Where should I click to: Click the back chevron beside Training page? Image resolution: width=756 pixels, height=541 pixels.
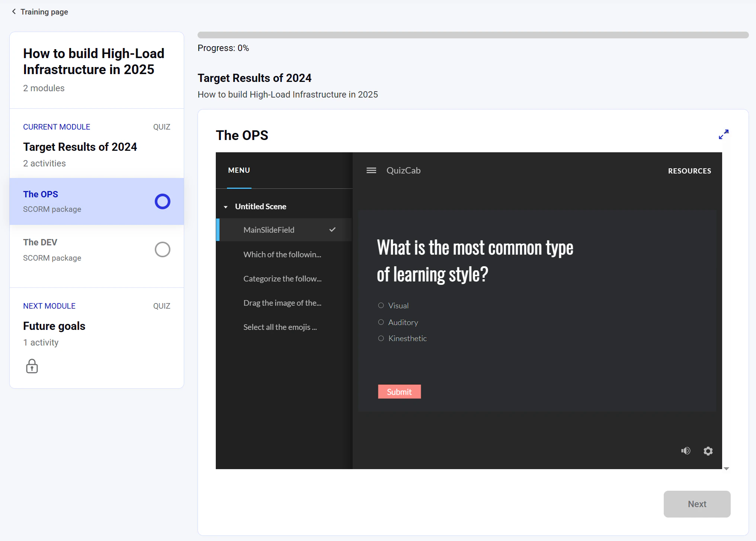[14, 12]
